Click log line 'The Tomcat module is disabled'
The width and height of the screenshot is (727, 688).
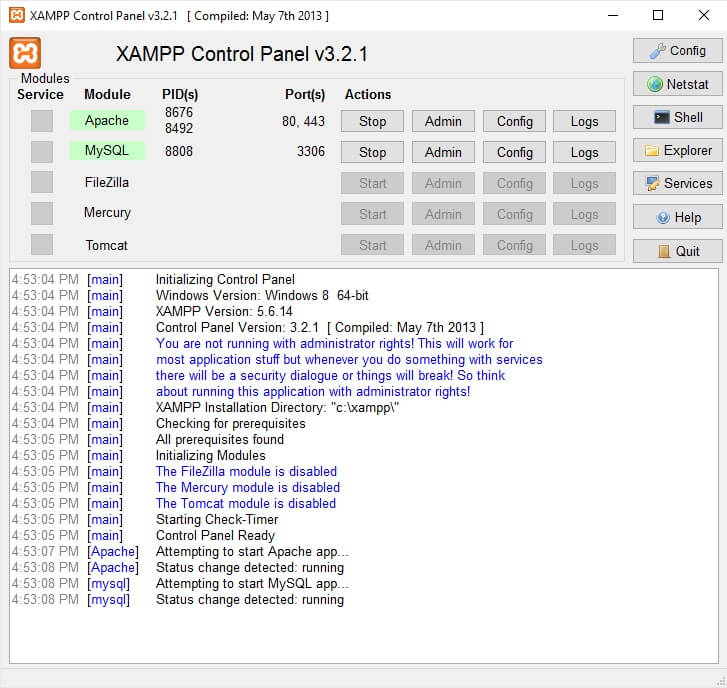[x=246, y=503]
